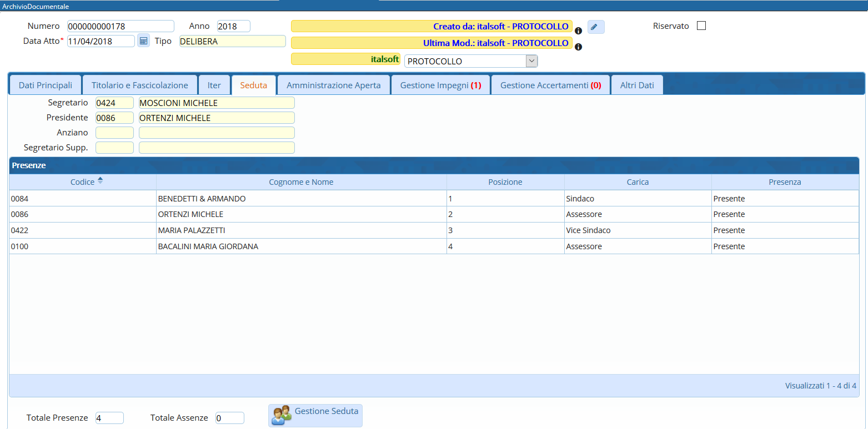Screen dimensions: 868x429
Task: Sort the table by Codice column arrow
Action: [x=100, y=180]
